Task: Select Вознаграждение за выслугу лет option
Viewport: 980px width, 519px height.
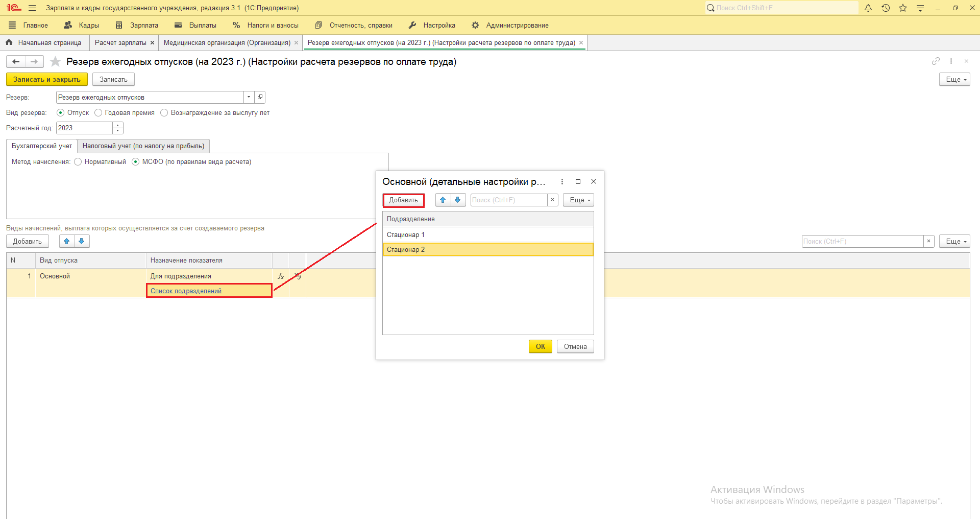Action: 164,113
